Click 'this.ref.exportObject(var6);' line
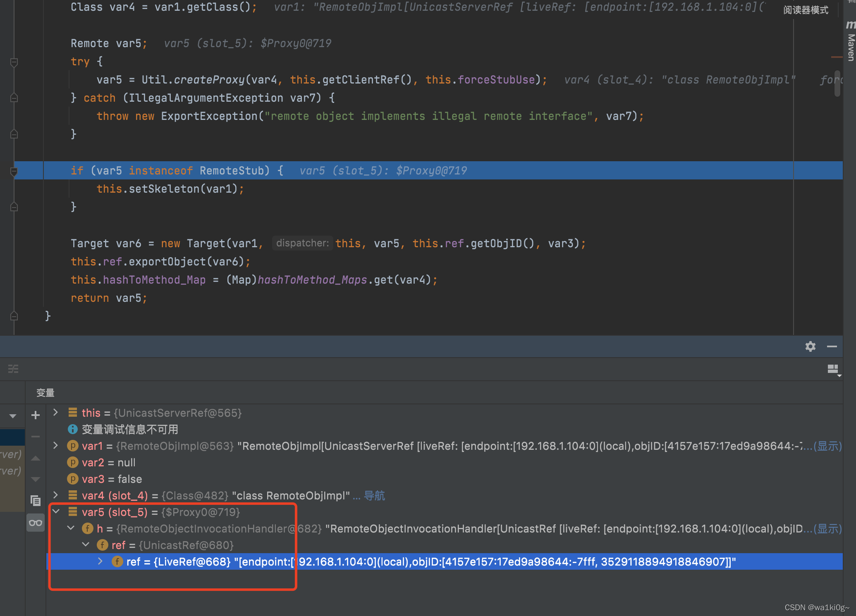This screenshot has height=616, width=856. 160,262
